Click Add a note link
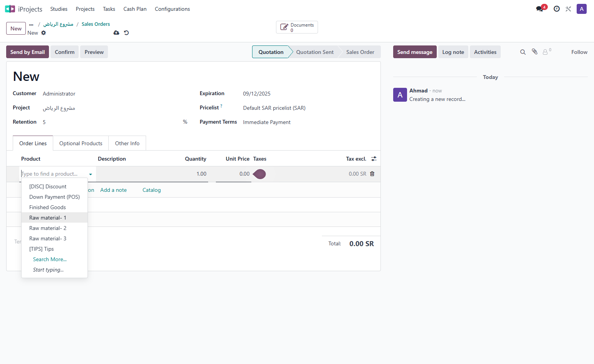 [x=113, y=190]
